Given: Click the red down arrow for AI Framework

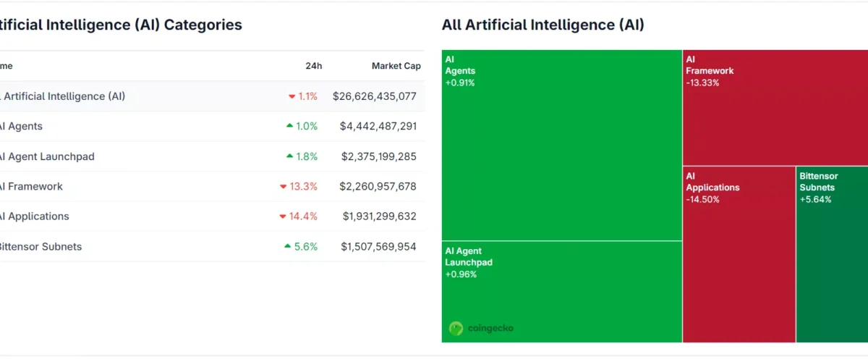Looking at the screenshot, I should 284,187.
